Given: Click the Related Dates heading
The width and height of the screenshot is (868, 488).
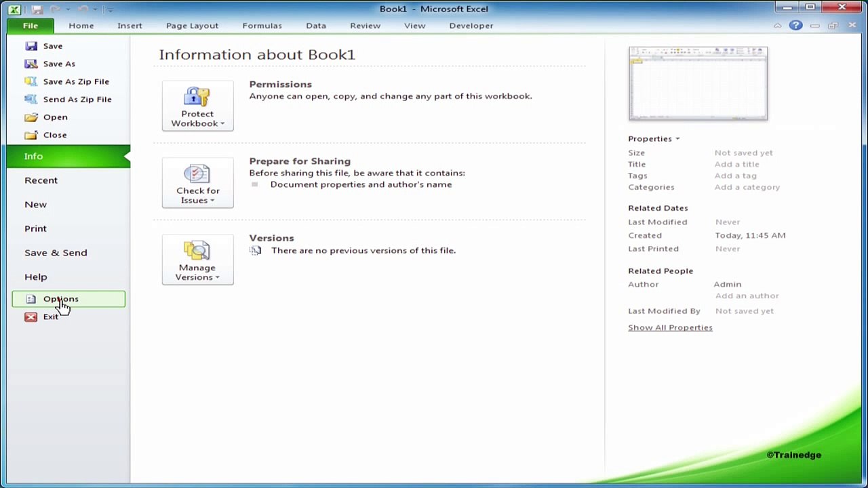Looking at the screenshot, I should (658, 208).
